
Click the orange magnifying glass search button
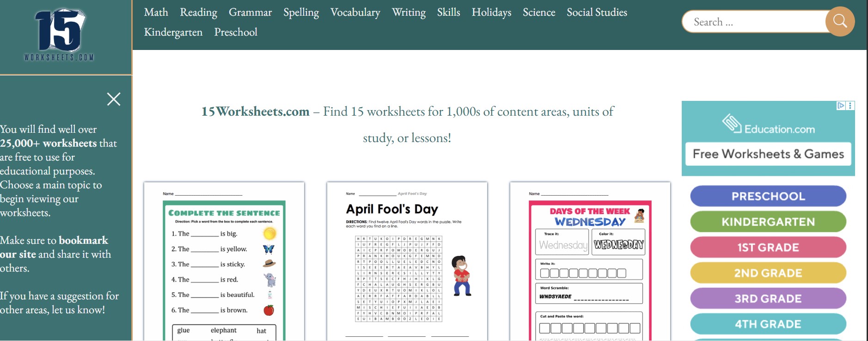[x=839, y=21]
